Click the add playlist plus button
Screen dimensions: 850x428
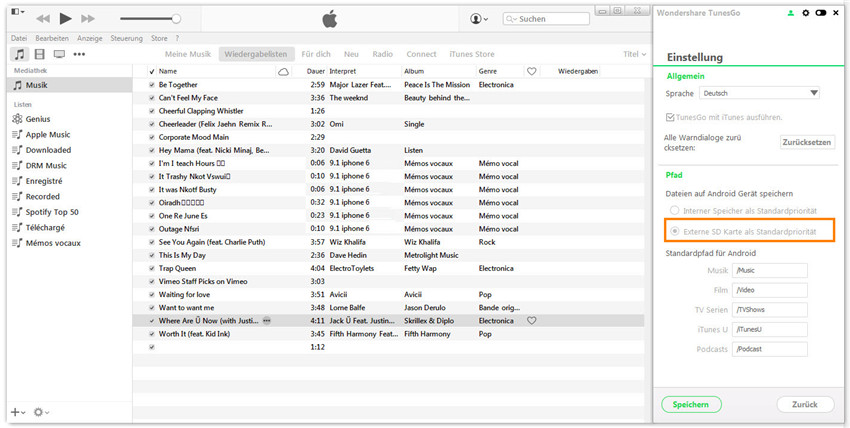[x=18, y=412]
